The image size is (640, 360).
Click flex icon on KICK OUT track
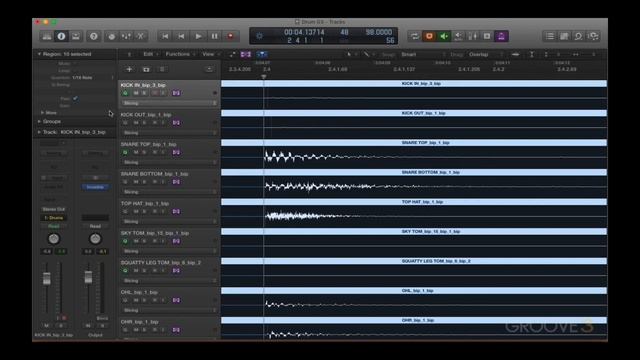[x=176, y=123]
